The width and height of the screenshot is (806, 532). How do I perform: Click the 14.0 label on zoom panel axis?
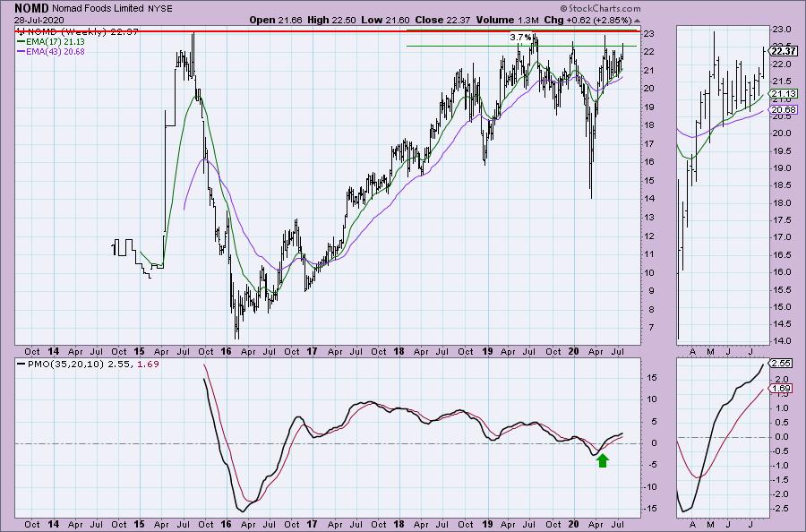pyautogui.click(x=780, y=341)
